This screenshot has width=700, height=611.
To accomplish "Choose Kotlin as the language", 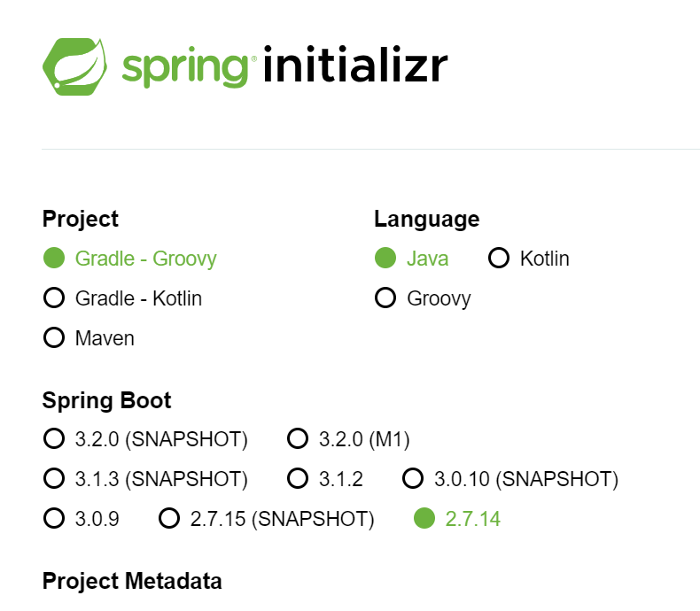I will click(499, 259).
